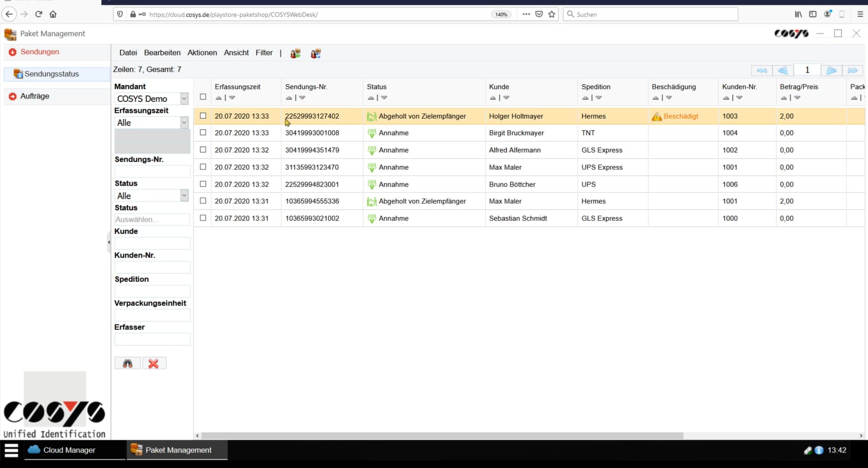Viewport: 868px width, 468px height.
Task: Click the Sendungen red sidebar icon
Action: tap(13, 52)
